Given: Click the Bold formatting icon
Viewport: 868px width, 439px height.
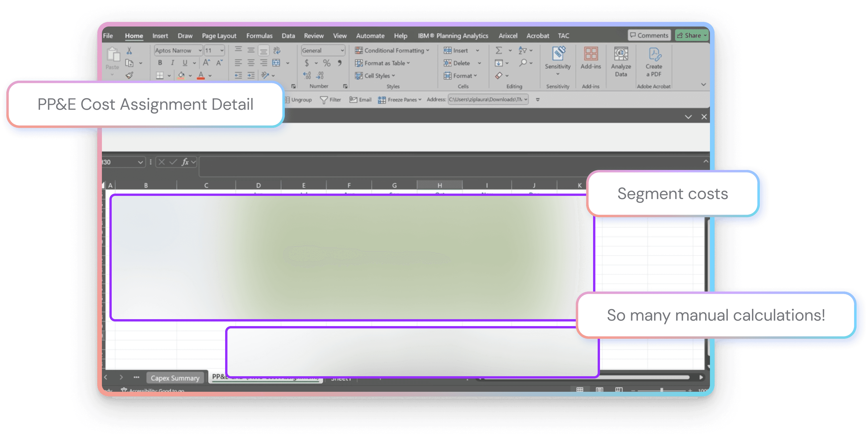Looking at the screenshot, I should [x=160, y=63].
